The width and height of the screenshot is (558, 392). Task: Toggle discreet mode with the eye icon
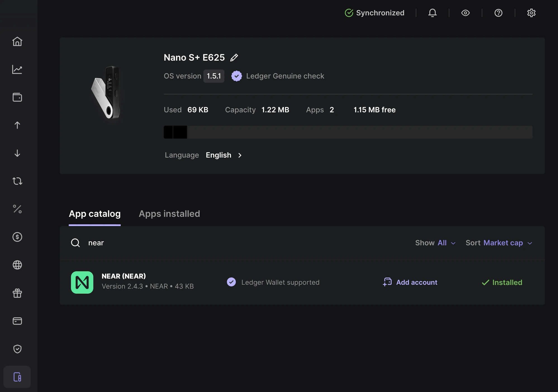(x=465, y=13)
